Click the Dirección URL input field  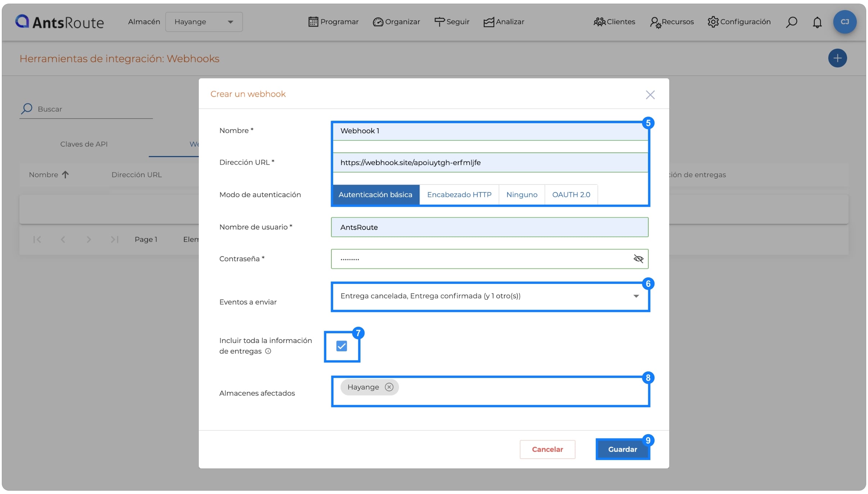[x=490, y=163]
